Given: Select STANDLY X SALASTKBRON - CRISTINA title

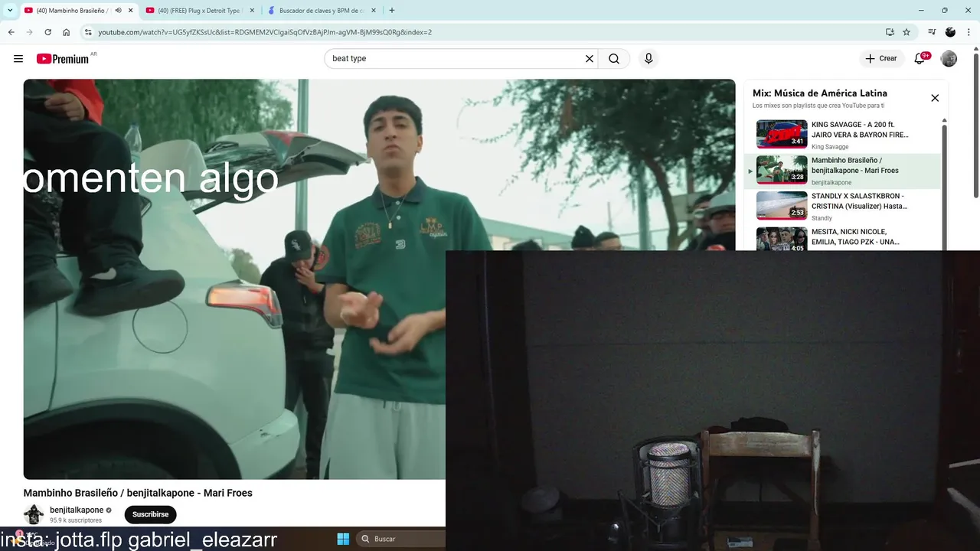Looking at the screenshot, I should coord(859,201).
